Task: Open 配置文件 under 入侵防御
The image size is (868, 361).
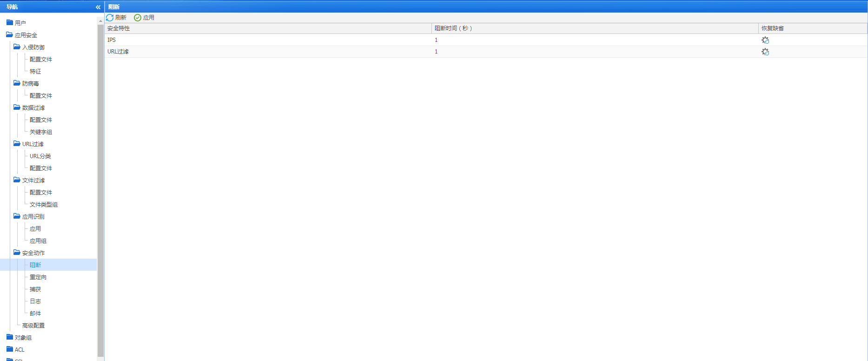Action: 41,60
